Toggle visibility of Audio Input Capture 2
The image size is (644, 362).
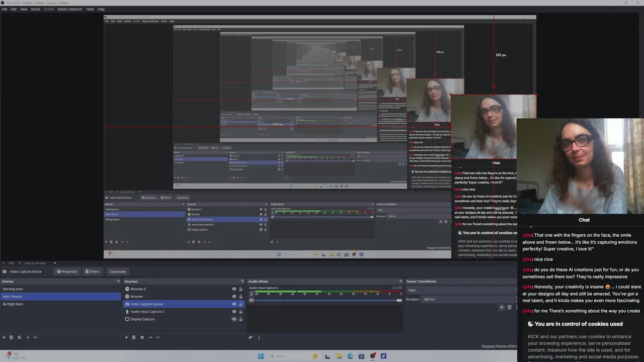[x=234, y=312]
